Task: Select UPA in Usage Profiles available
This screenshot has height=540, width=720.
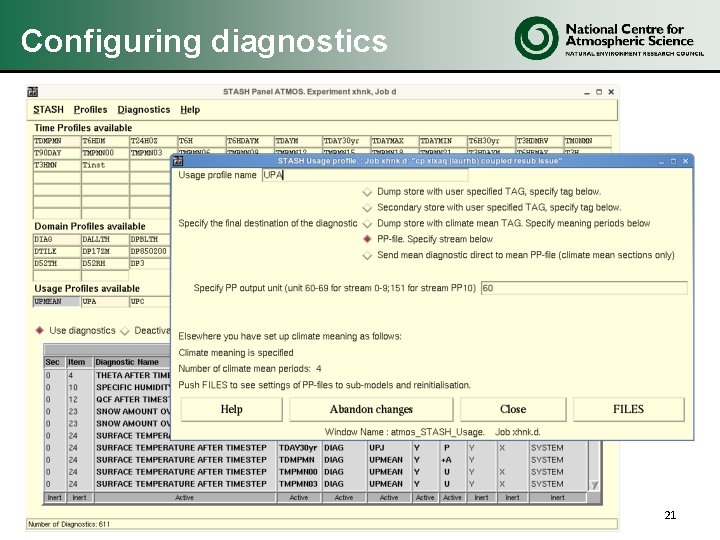Action: click(105, 302)
